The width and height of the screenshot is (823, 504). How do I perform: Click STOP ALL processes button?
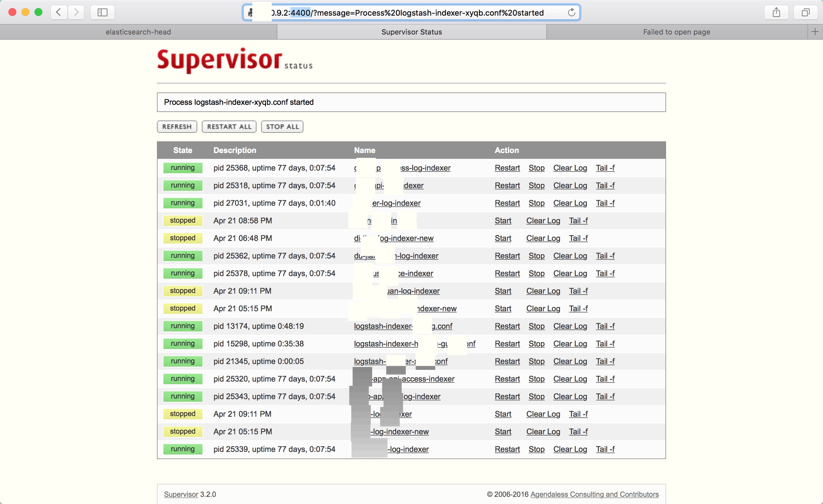282,126
